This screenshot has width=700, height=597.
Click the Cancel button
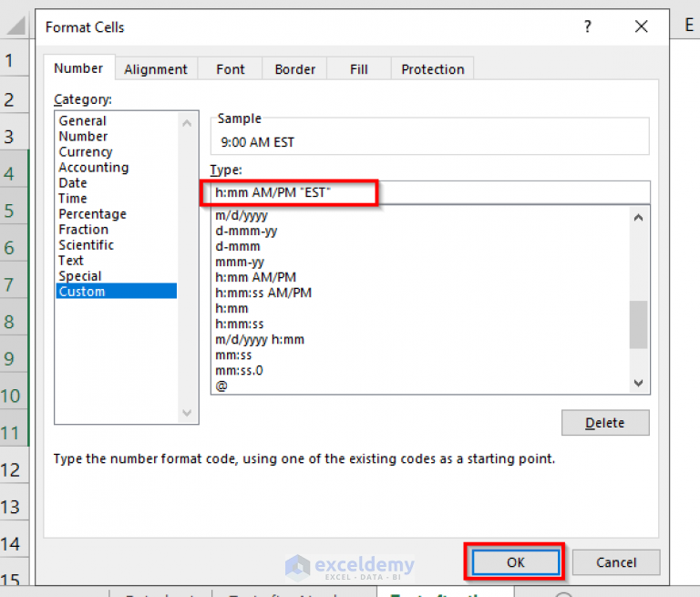[x=616, y=562]
